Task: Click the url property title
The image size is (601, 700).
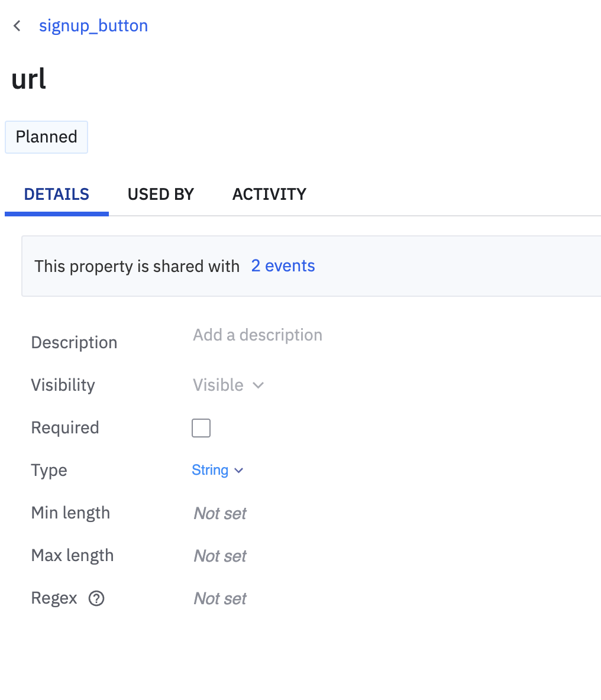Action: (x=29, y=79)
